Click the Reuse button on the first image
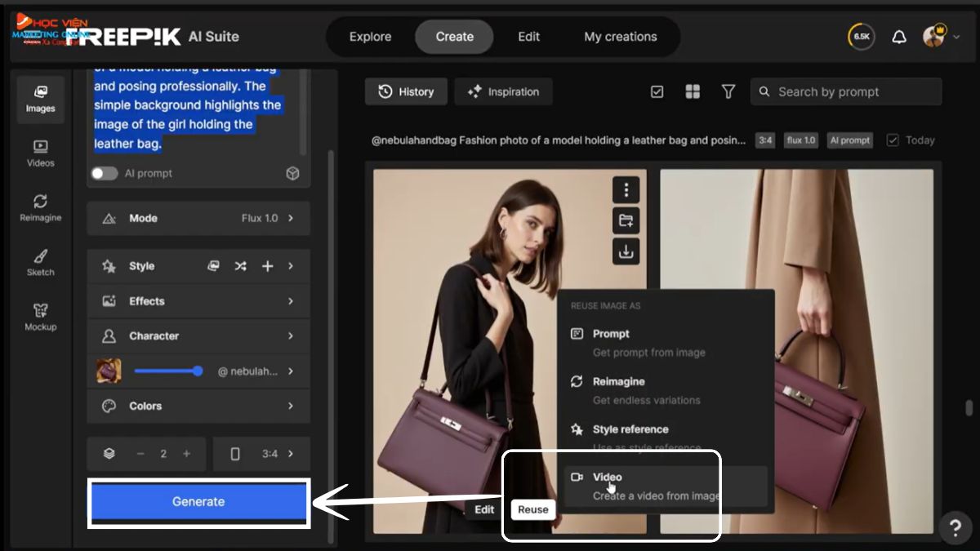The image size is (980, 551). [x=532, y=509]
